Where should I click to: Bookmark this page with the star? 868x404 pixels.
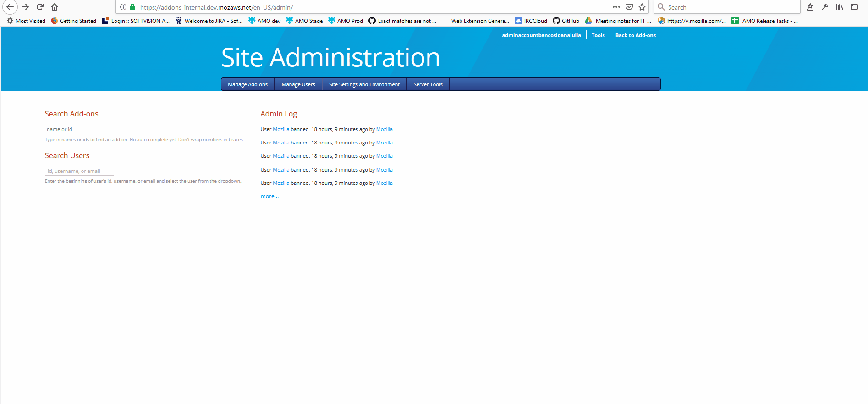[642, 7]
